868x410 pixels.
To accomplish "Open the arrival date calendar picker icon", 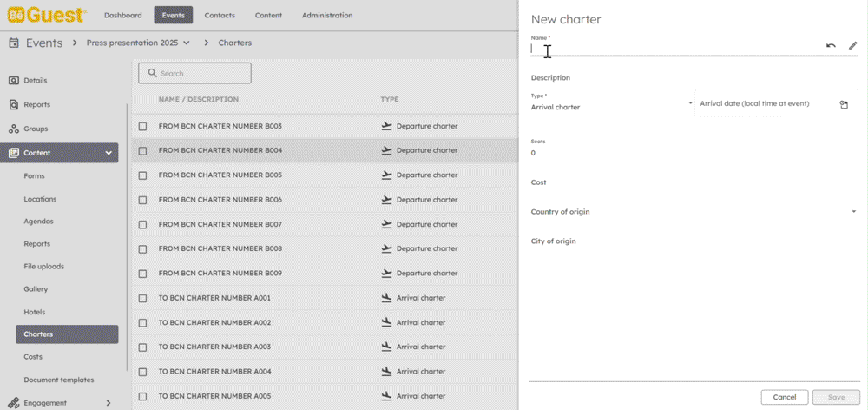I will [x=845, y=104].
